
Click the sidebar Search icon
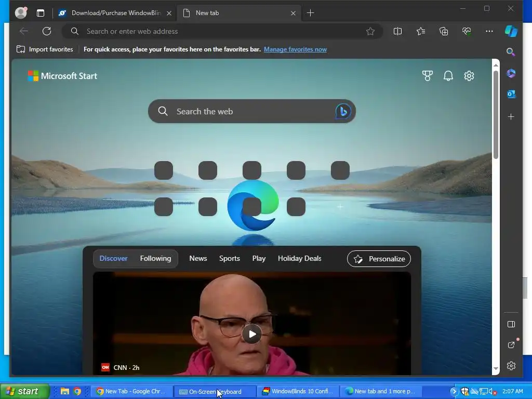pyautogui.click(x=511, y=52)
